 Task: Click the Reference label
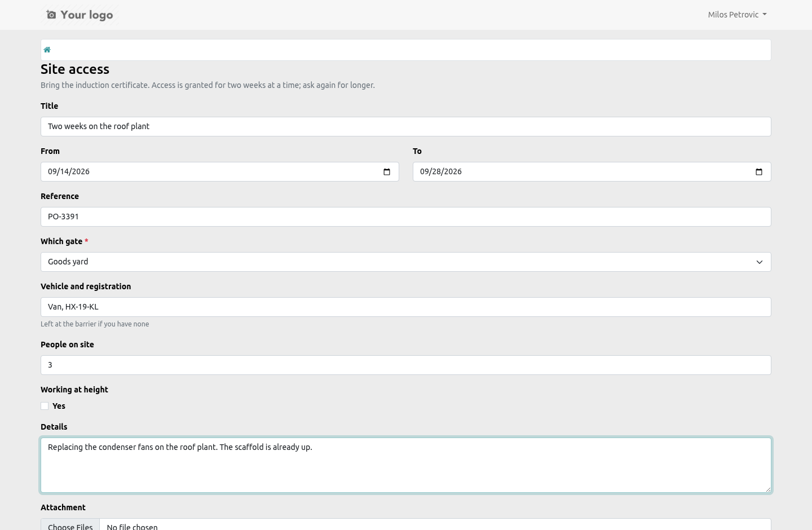click(60, 196)
